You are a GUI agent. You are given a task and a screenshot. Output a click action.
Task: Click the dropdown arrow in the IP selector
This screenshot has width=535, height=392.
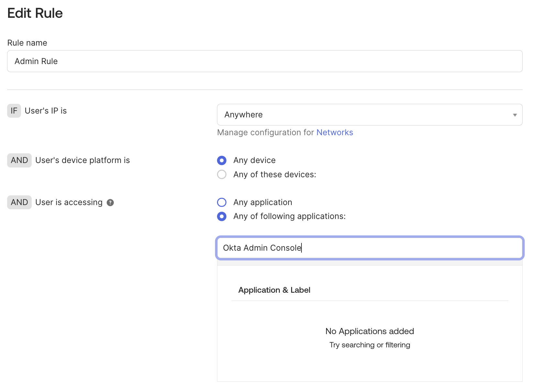tap(515, 115)
